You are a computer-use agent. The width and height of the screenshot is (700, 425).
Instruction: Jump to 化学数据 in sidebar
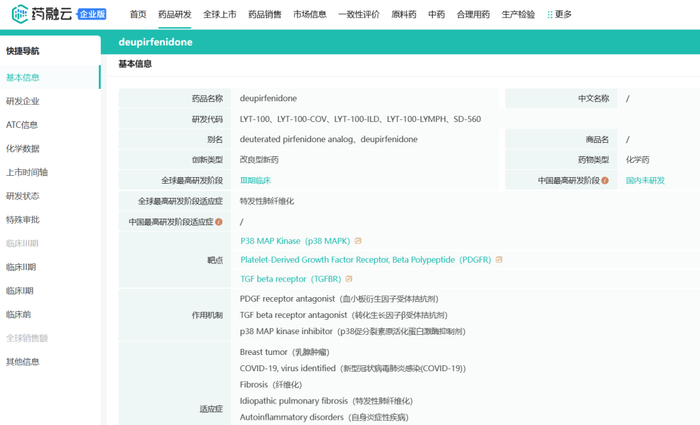[x=23, y=149]
